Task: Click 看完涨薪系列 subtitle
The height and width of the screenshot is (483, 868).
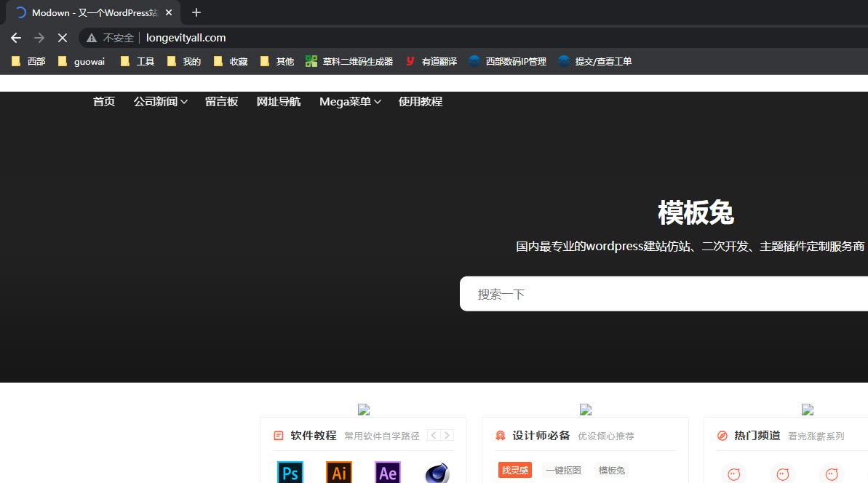Action: click(x=816, y=436)
